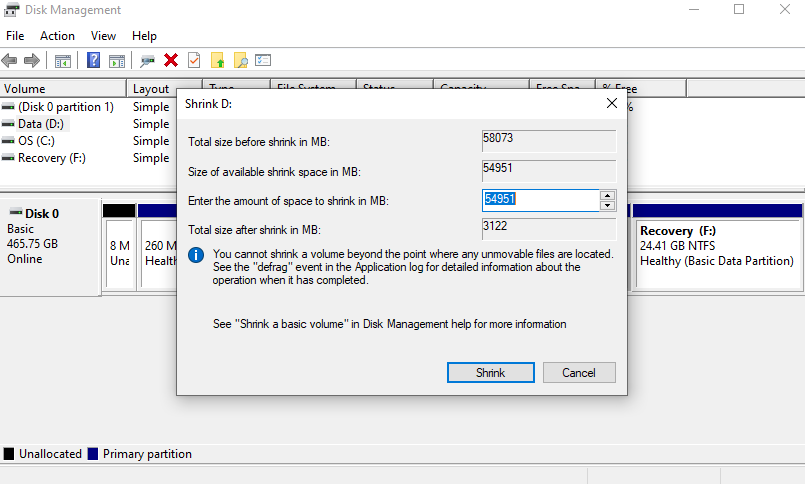Image resolution: width=805 pixels, height=484 pixels.
Task: Click the 'See Shrink a basic volume' help text
Action: [x=390, y=324]
